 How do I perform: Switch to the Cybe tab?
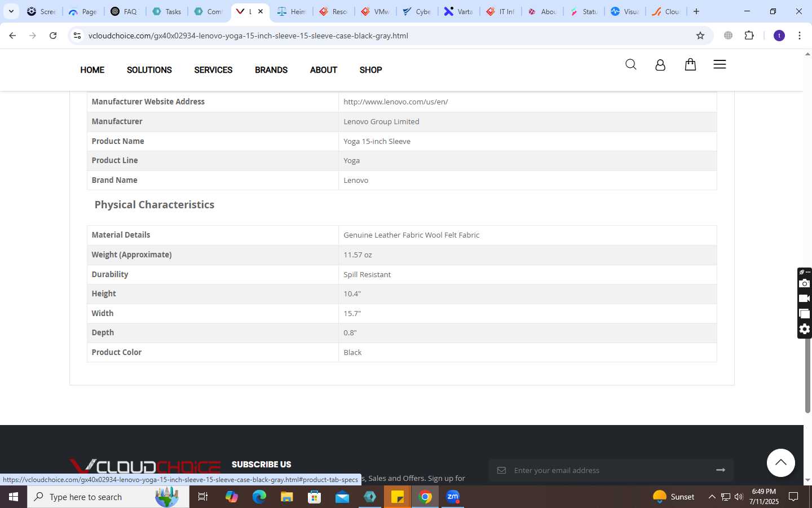click(x=417, y=11)
